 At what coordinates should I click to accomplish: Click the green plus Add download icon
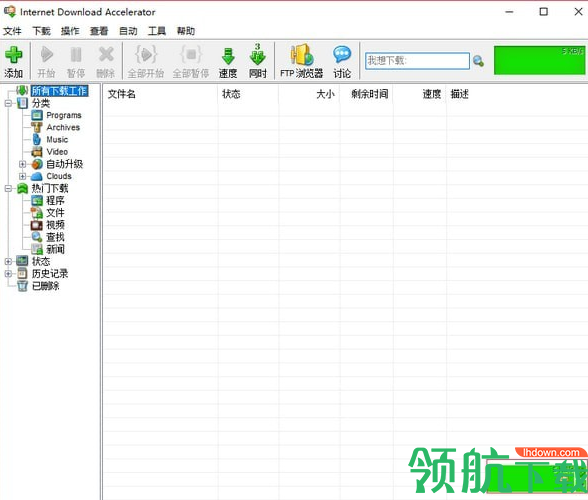click(14, 55)
